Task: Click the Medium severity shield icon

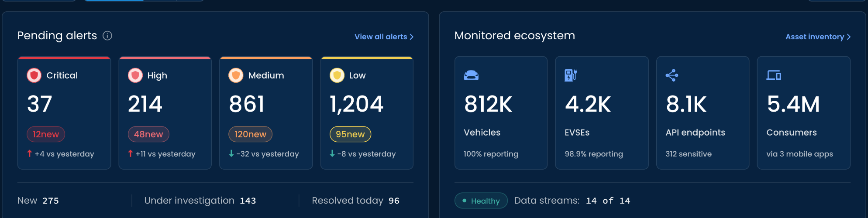Action: [x=236, y=75]
